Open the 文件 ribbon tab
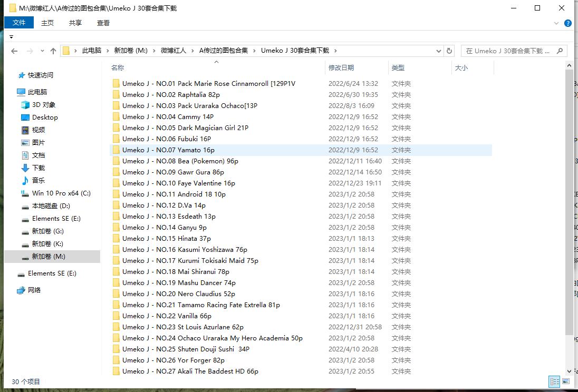The height and width of the screenshot is (392, 578). point(19,23)
